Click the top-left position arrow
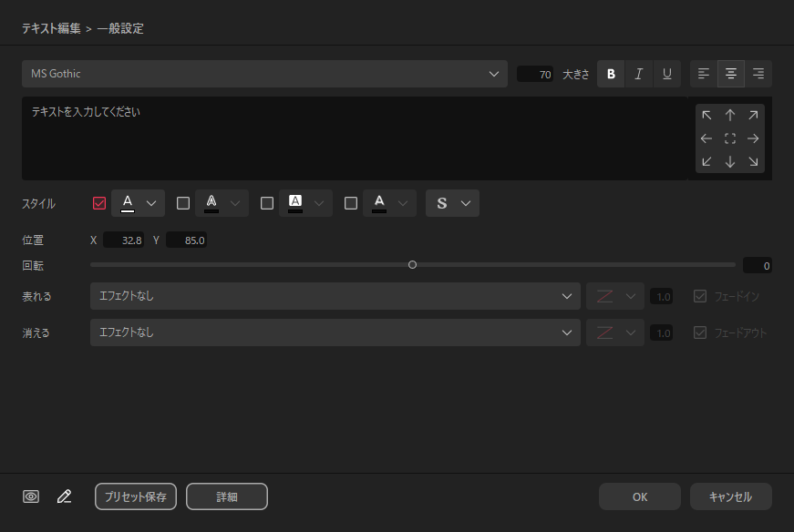The image size is (794, 532). pyautogui.click(x=706, y=116)
